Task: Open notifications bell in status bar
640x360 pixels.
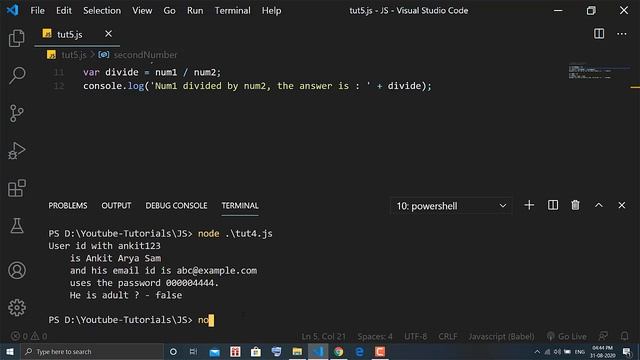Action: pos(624,336)
